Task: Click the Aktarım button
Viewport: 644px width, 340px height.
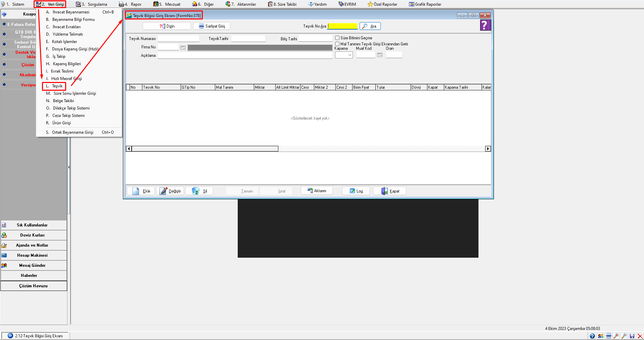Action: click(317, 191)
